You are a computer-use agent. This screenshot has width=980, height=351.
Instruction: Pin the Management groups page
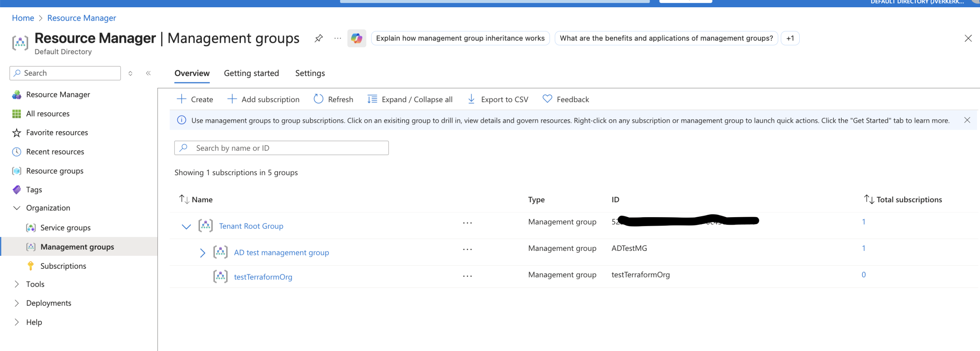pos(318,38)
